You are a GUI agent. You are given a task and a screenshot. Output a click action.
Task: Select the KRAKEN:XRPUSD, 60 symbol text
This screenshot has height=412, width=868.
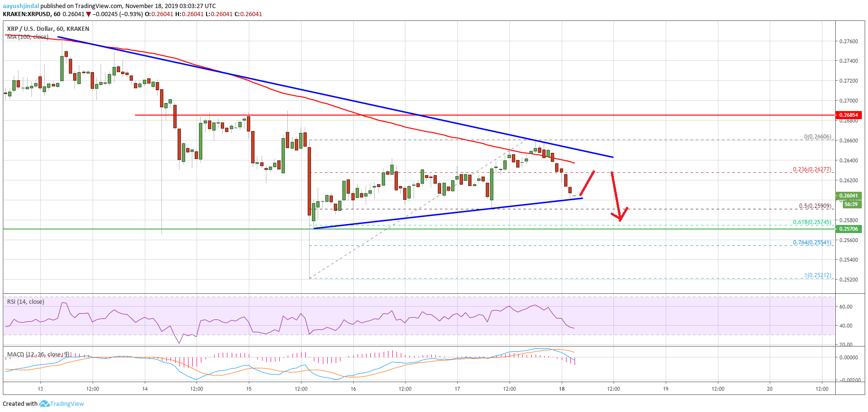(x=31, y=14)
